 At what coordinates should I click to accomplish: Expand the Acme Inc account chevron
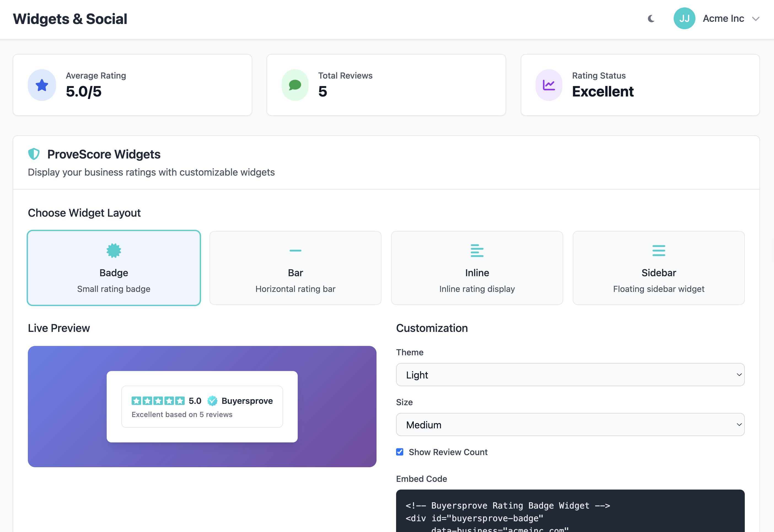click(x=756, y=19)
